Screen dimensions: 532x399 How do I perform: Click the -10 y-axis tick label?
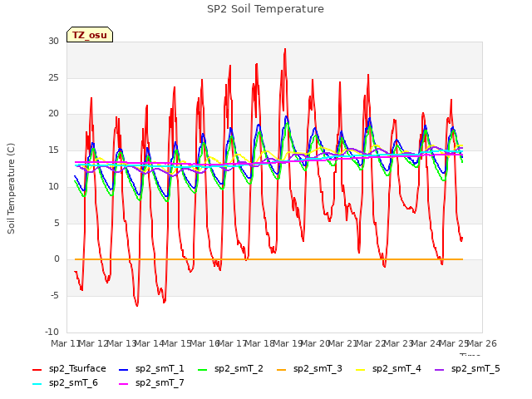(52, 332)
